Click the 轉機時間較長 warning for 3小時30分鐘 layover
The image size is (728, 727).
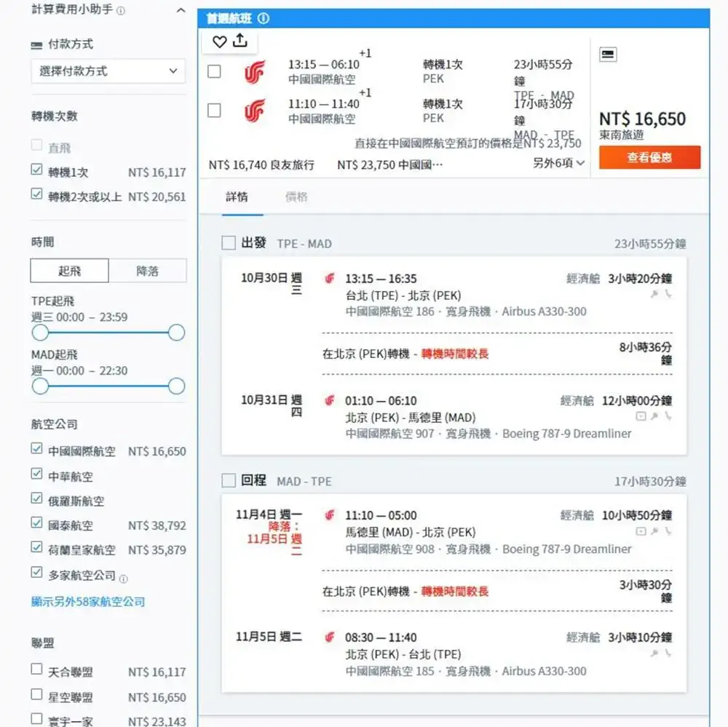(454, 592)
